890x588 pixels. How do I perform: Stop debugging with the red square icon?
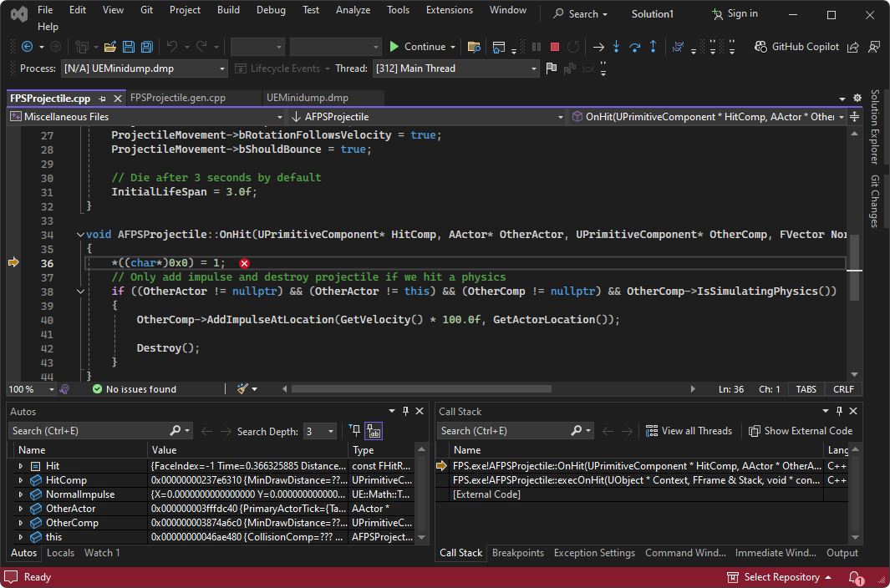coord(555,46)
